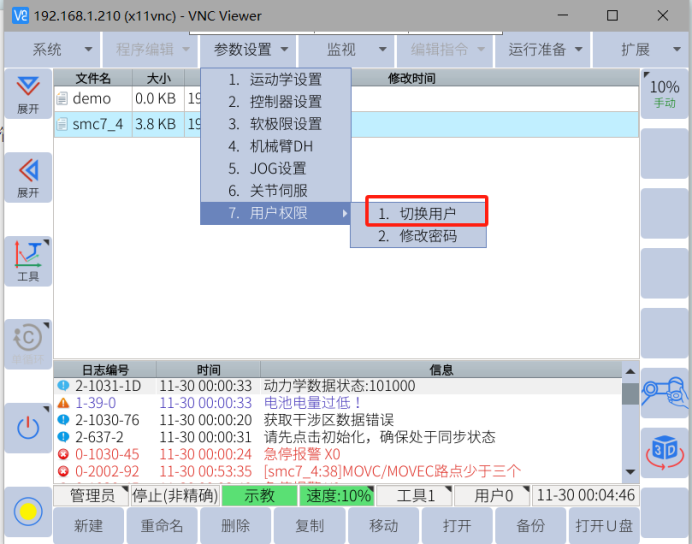Viewport: 692px width, 544px height.
Task: Click the VNC Viewer logo in title bar
Action: point(15,15)
